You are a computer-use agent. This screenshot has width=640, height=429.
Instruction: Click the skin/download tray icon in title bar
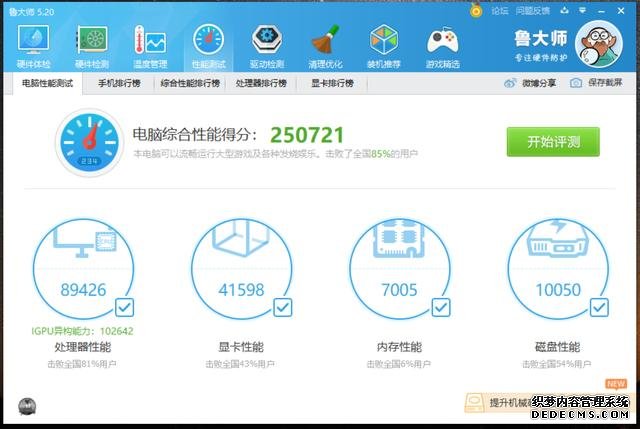pos(564,11)
